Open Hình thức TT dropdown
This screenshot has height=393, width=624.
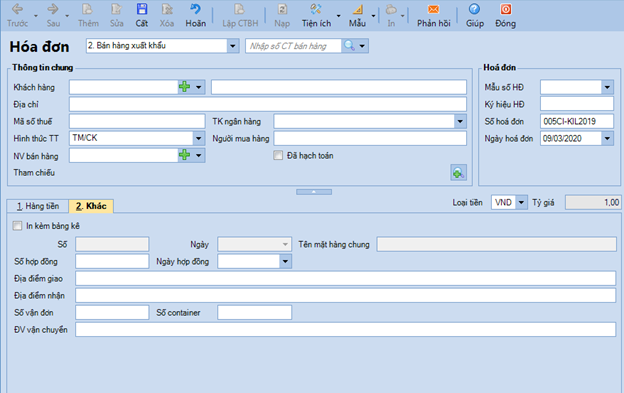click(x=198, y=138)
